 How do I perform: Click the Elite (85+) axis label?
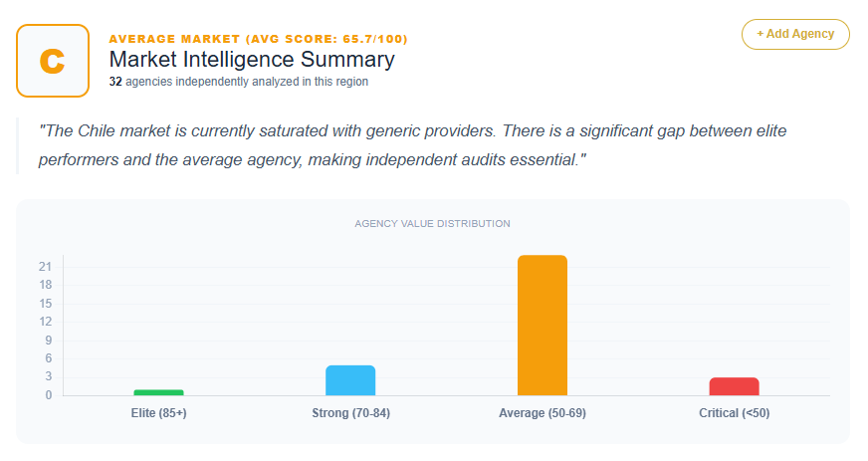(159, 413)
